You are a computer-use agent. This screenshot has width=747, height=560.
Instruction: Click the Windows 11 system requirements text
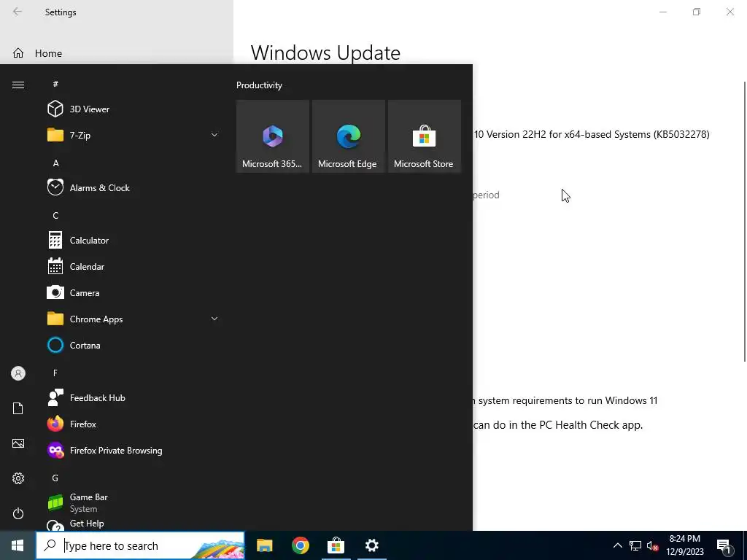pyautogui.click(x=565, y=400)
